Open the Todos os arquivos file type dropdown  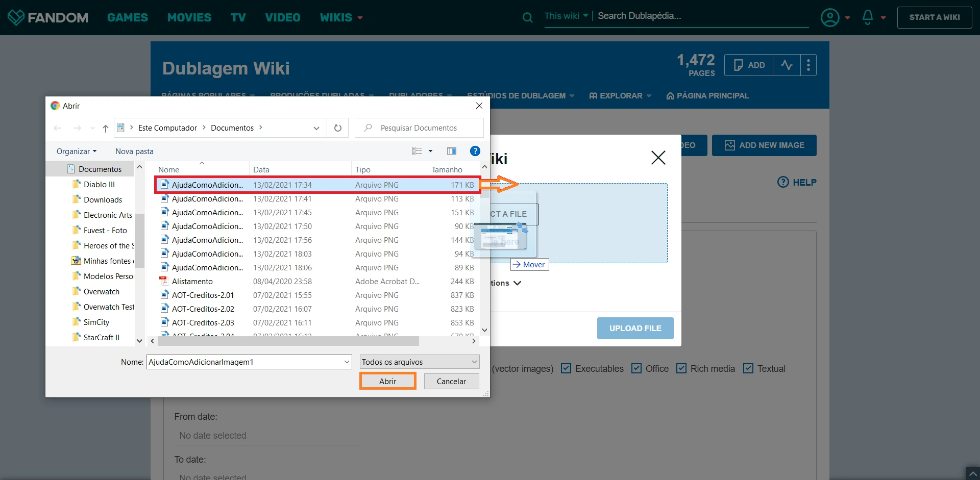coord(420,362)
